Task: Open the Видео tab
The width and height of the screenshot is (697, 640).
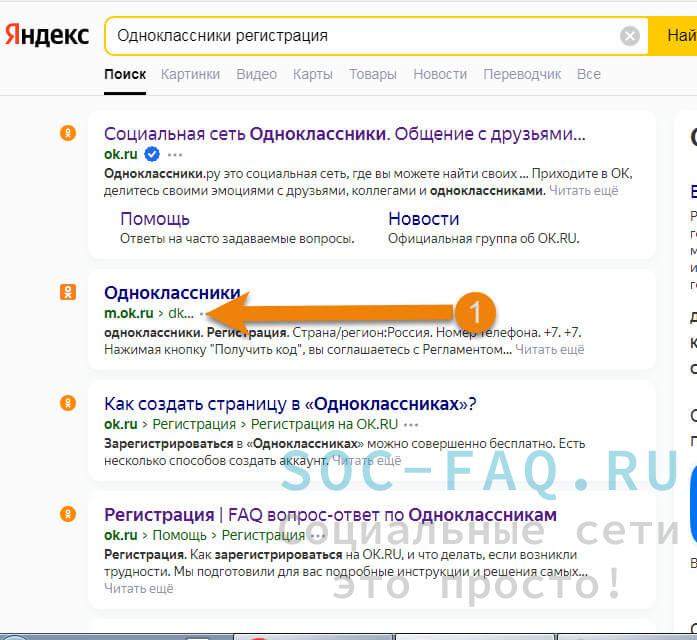Action: click(256, 74)
